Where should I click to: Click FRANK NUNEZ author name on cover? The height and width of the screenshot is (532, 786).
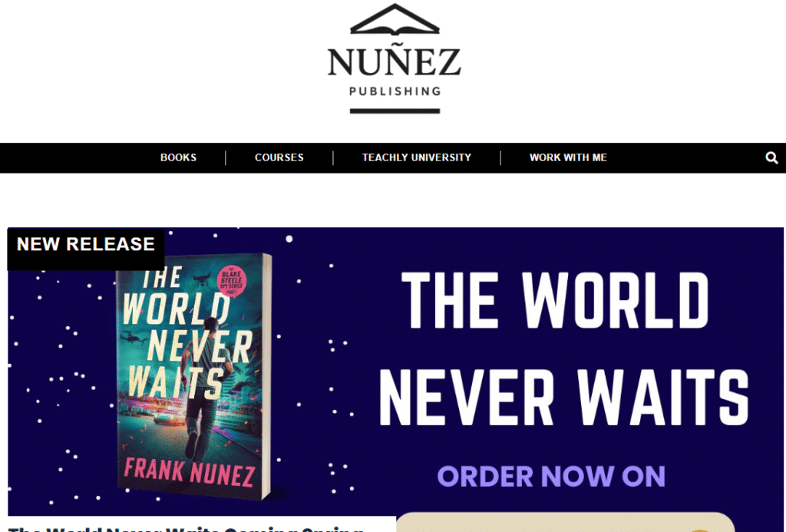pos(190,472)
